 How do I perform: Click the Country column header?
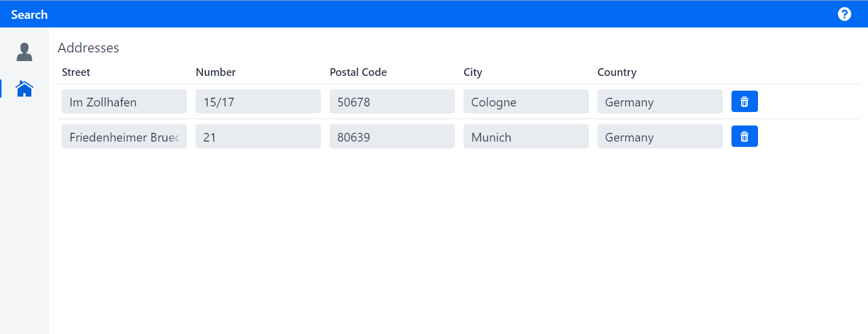pos(617,72)
